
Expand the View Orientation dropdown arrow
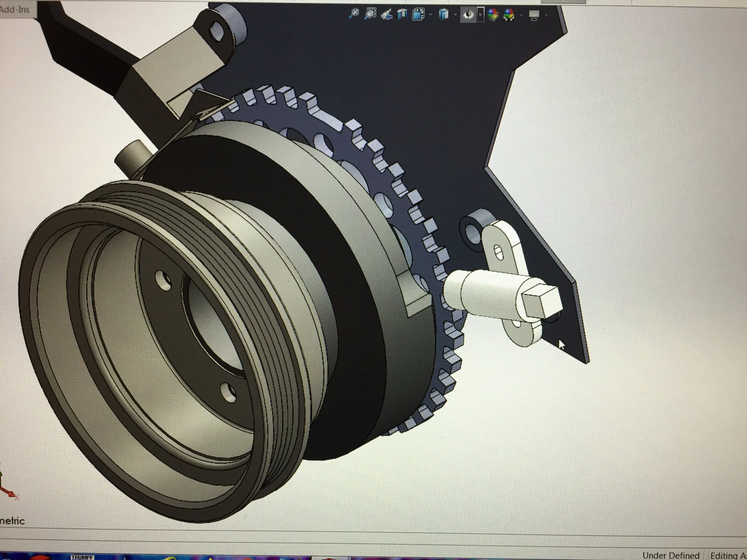click(x=430, y=15)
